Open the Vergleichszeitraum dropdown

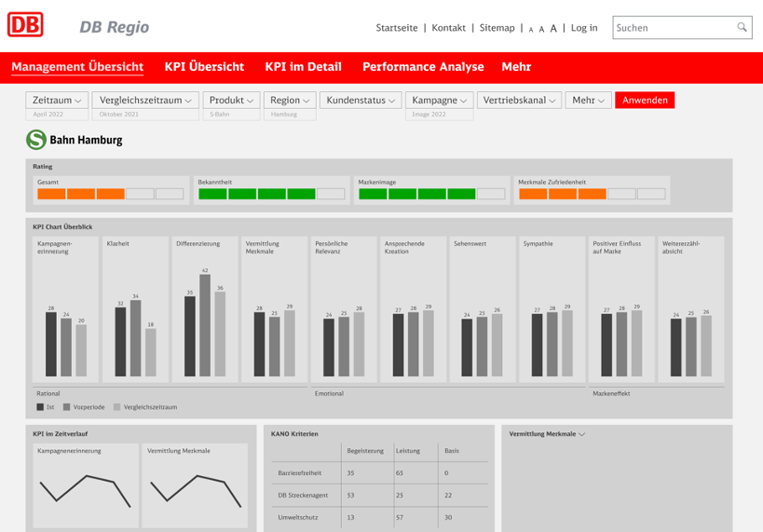point(145,101)
